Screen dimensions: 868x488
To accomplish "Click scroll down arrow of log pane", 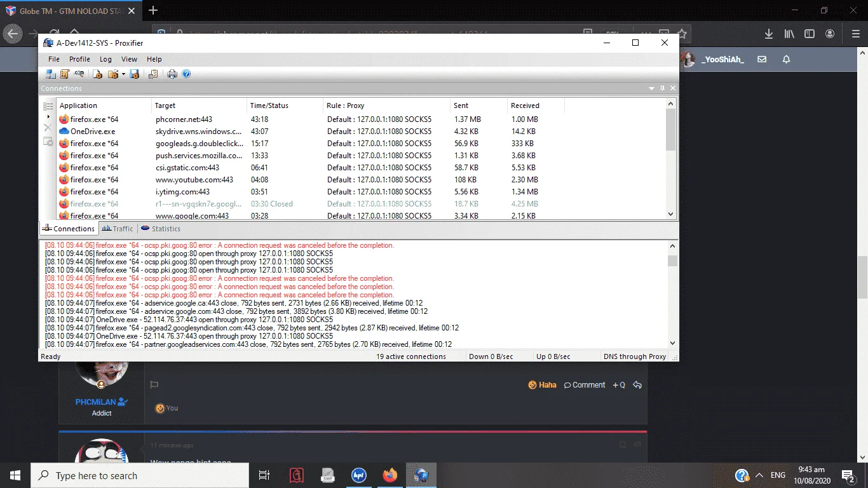I will tap(672, 343).
